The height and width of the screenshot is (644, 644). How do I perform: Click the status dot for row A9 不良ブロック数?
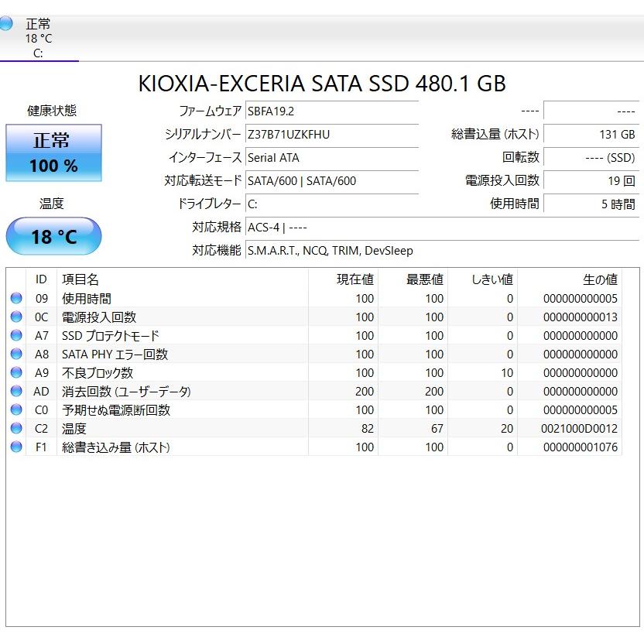coord(16,372)
